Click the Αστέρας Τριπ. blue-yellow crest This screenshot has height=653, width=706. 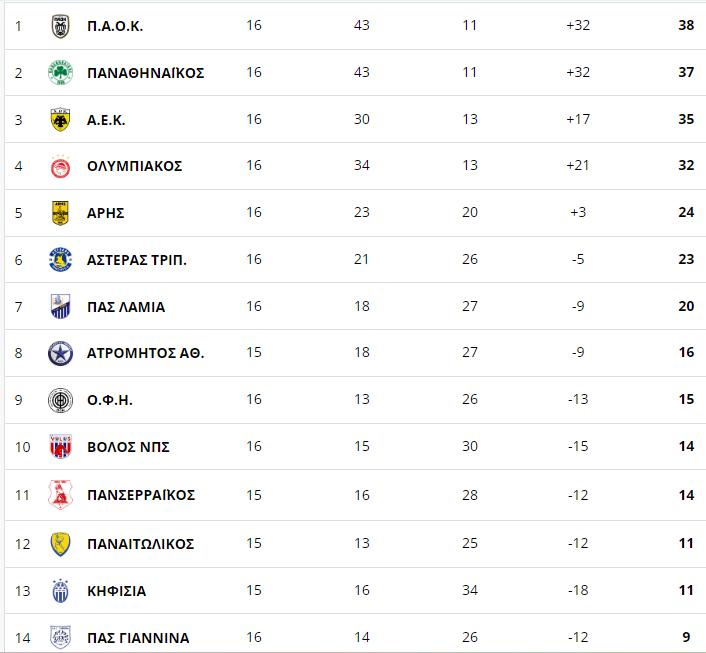[x=60, y=259]
